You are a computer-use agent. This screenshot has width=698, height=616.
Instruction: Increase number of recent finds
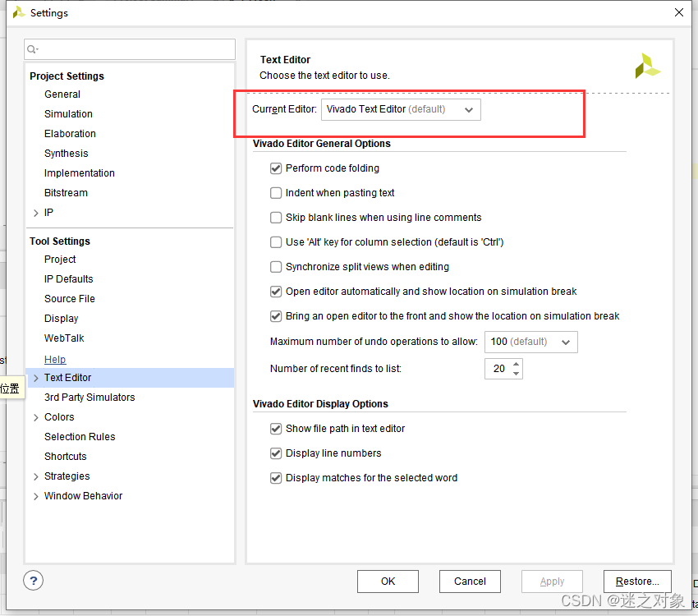[516, 364]
